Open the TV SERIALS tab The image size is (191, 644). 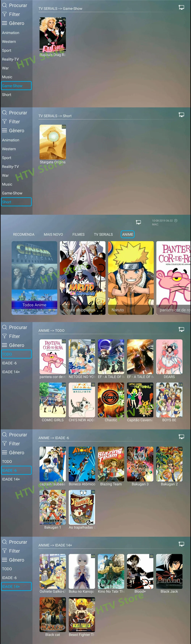103,235
